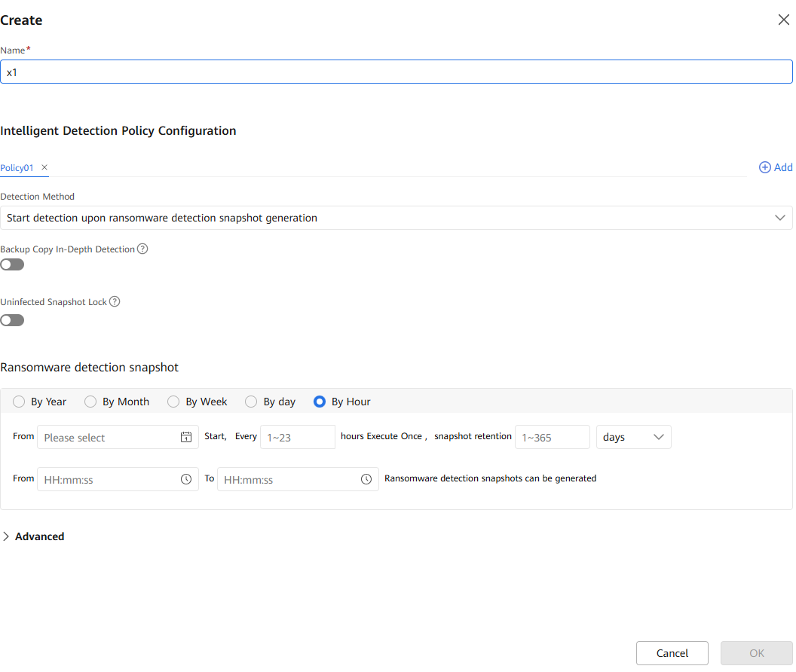Viewport: 796px width, 672px height.
Task: Remove Policy01 tab using its x icon
Action: click(x=44, y=167)
